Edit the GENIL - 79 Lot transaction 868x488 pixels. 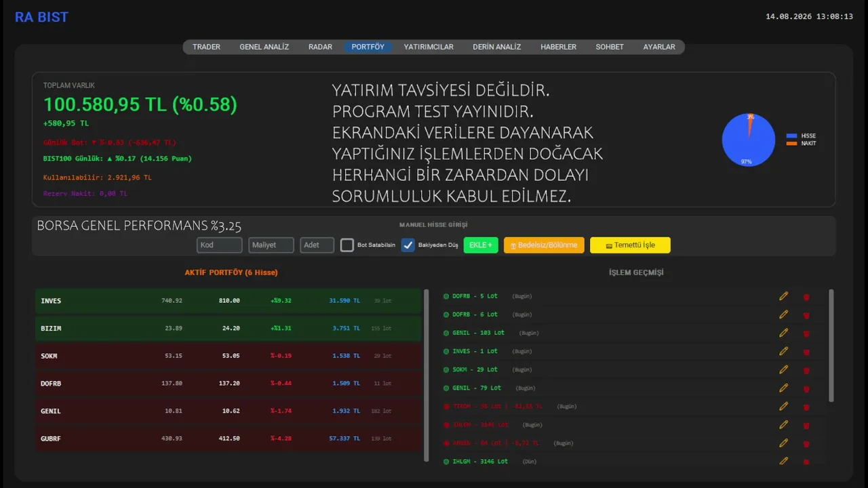[784, 388]
